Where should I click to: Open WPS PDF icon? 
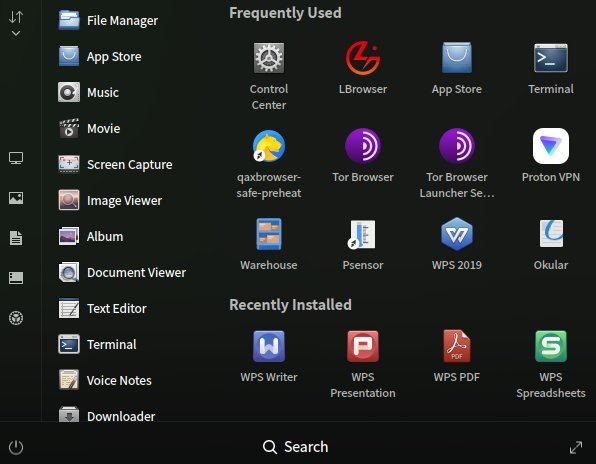(x=457, y=346)
